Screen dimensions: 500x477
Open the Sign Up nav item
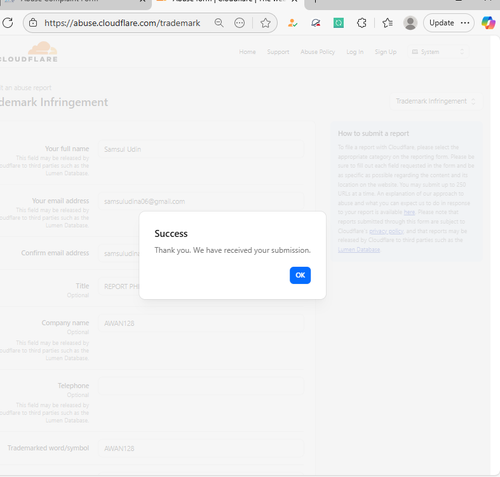(385, 52)
